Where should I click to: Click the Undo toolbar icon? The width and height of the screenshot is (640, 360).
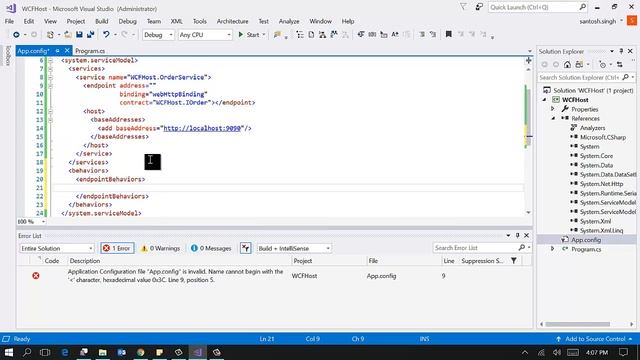106,35
